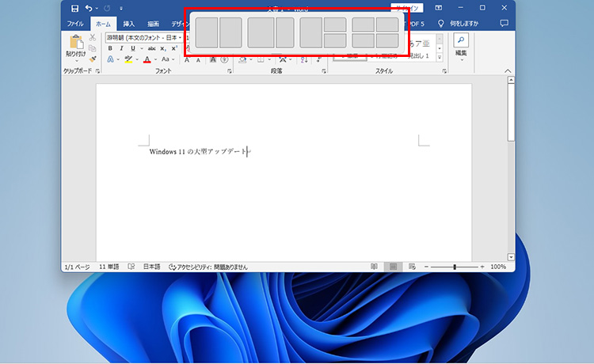Viewport: 594px width, 364px height.
Task: Click the strikethrough abc icon
Action: [151, 48]
